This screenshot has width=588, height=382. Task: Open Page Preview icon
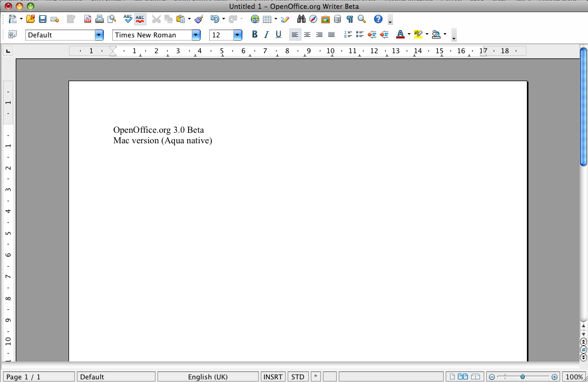click(x=111, y=19)
